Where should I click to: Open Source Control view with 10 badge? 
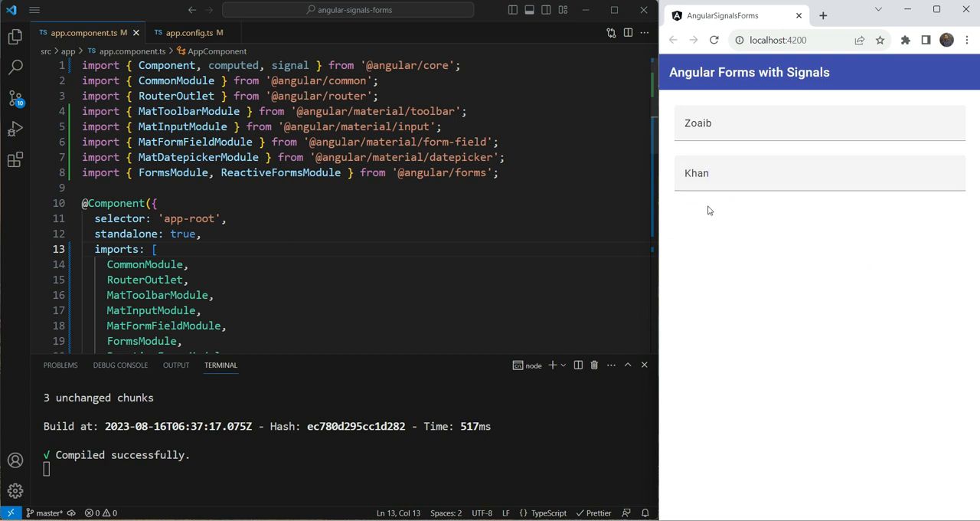point(15,98)
